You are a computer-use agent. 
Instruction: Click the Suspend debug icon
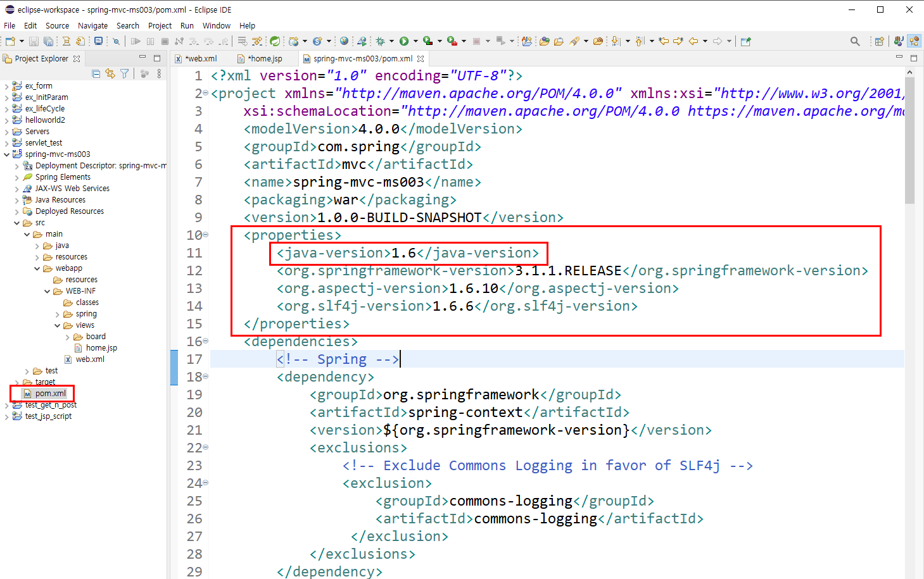point(150,41)
